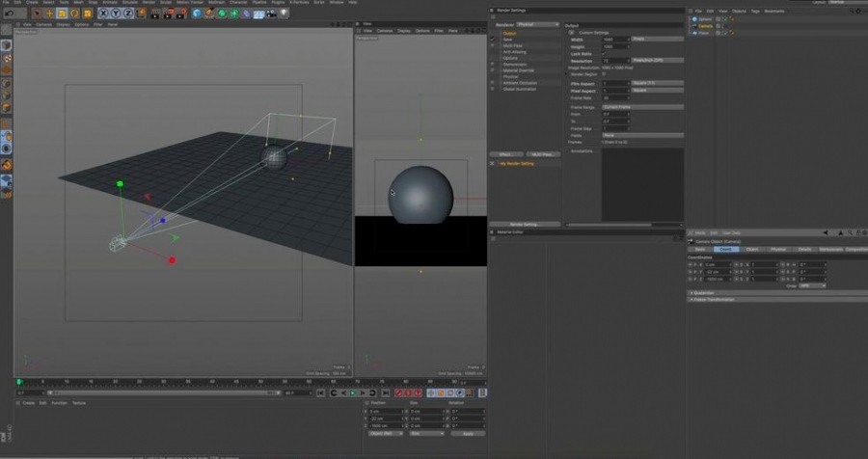The image size is (868, 459).
Task: Toggle the Y axis lock
Action: pos(116,13)
